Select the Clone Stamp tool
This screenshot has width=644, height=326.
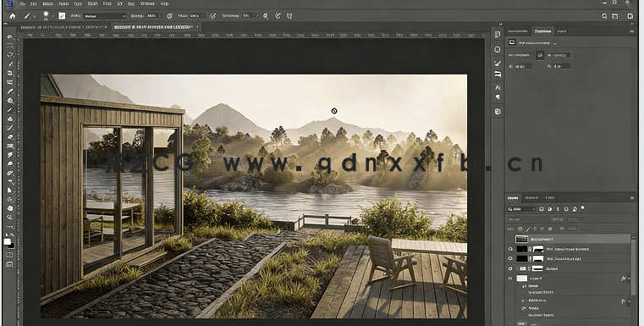(x=10, y=119)
